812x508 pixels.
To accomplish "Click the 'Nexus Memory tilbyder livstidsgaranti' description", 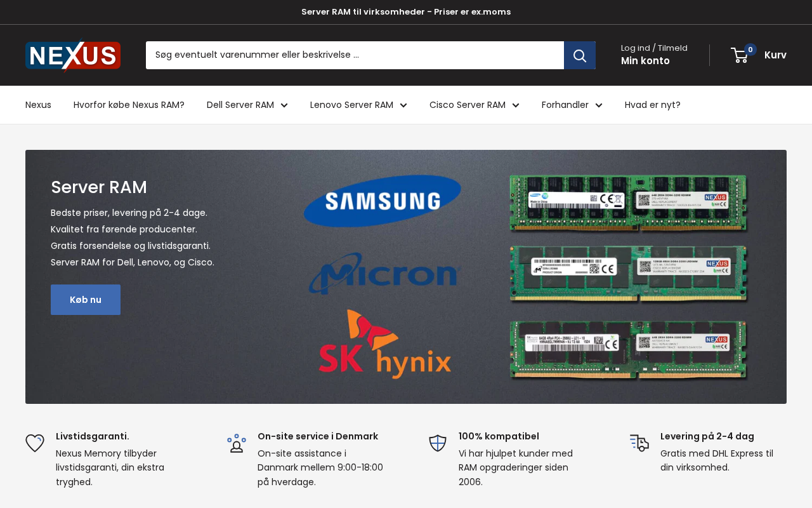I will point(110,467).
